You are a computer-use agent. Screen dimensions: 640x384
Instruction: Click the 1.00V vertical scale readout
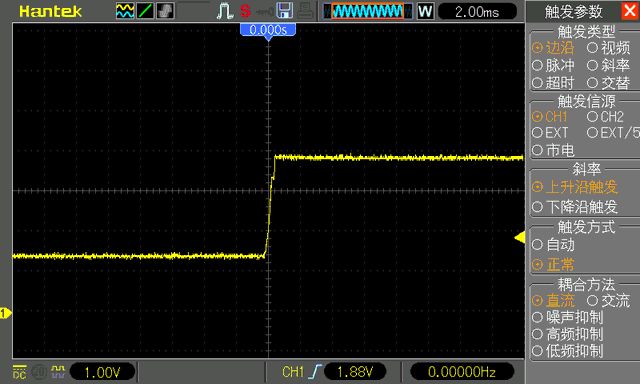(102, 372)
